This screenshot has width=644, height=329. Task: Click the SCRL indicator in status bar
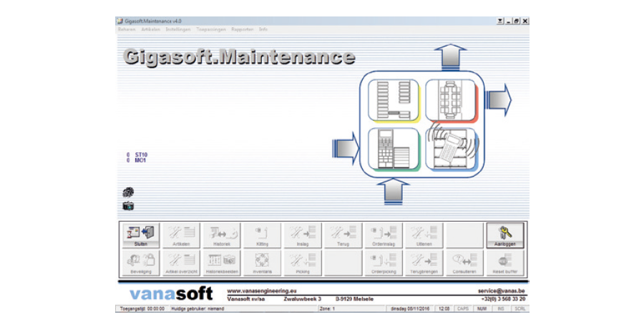pos(519,308)
